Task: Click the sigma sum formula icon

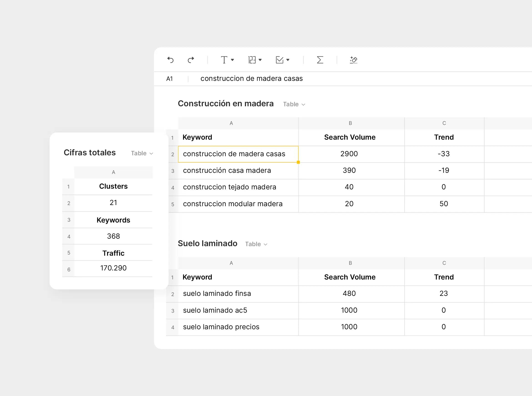Action: click(320, 60)
